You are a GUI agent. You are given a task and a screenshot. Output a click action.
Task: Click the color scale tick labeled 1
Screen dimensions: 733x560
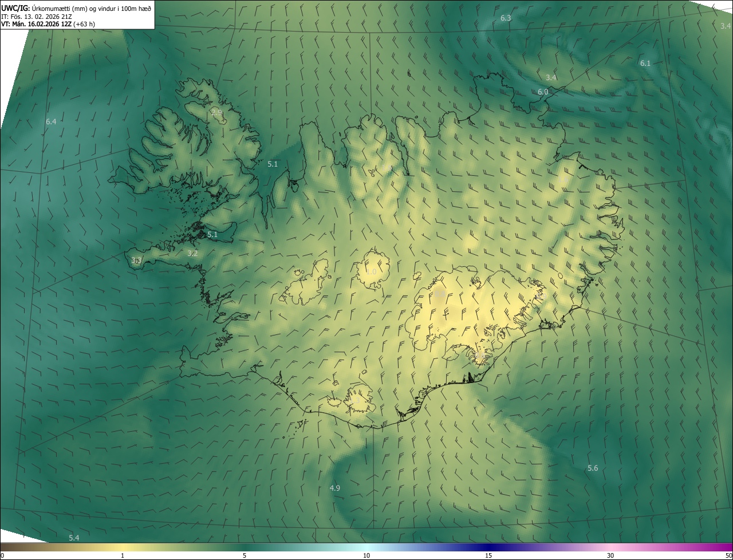pos(123,555)
